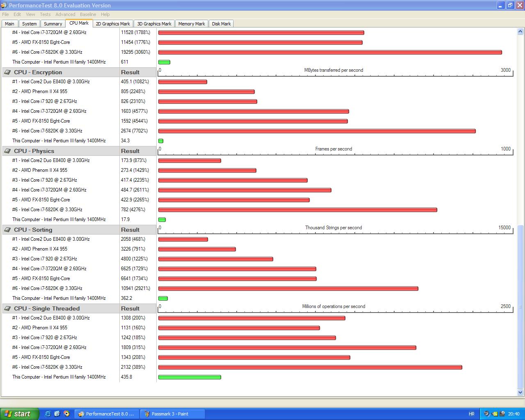Click the green This Computer bar in Single Threaded

click(x=189, y=377)
